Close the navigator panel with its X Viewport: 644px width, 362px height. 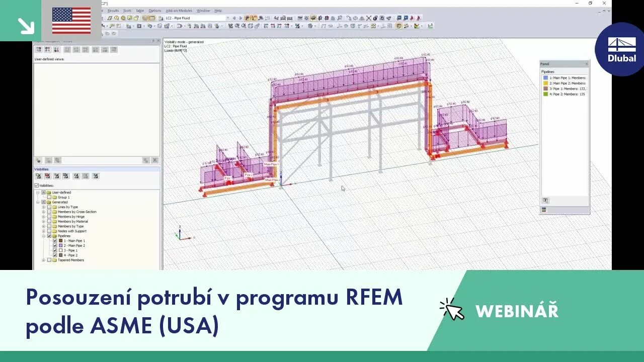[x=158, y=41]
